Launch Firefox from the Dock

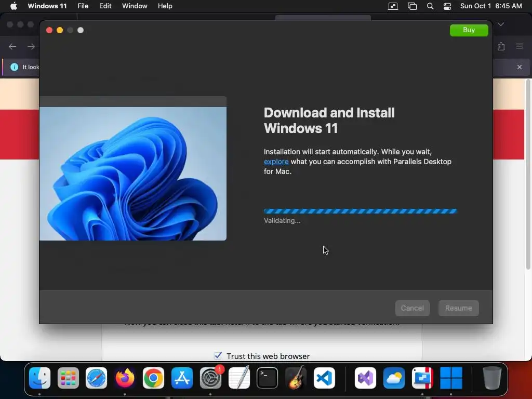125,378
